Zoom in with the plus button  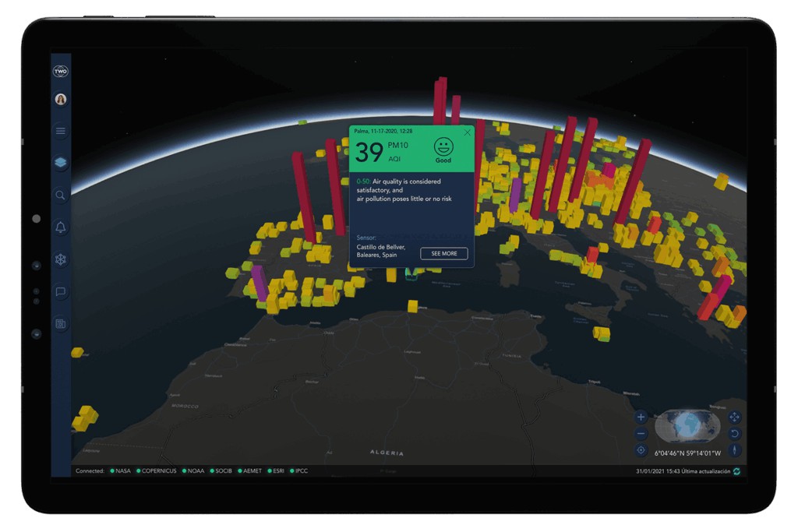pos(641,417)
